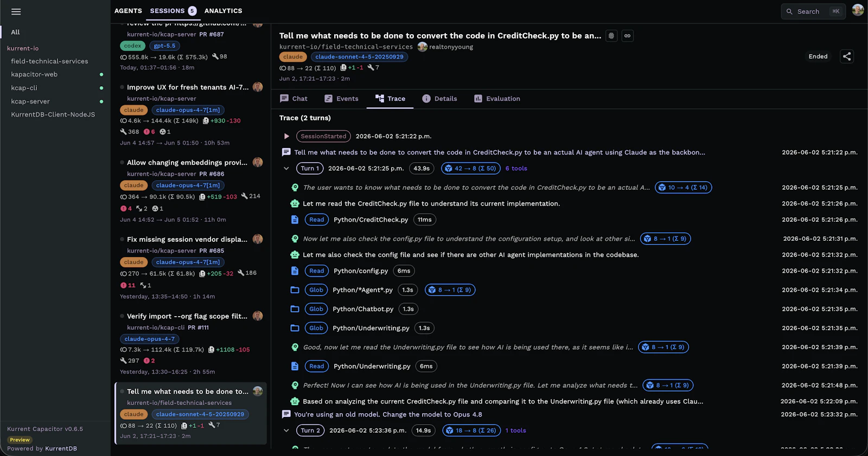
Task: Click the share icon next to Ended
Action: 847,56
